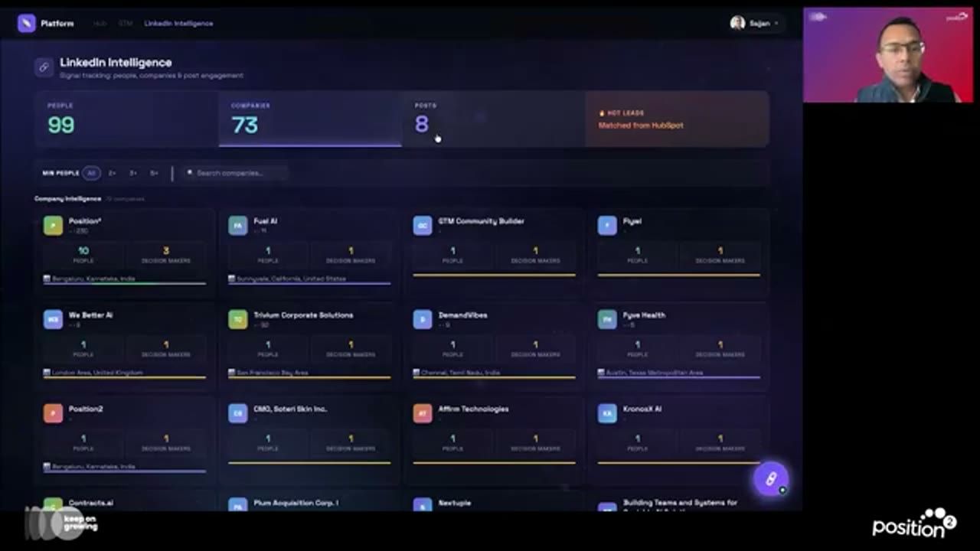Screen dimensions: 980x551
Task: Switch to the Posts tab showing 8
Action: pos(493,119)
